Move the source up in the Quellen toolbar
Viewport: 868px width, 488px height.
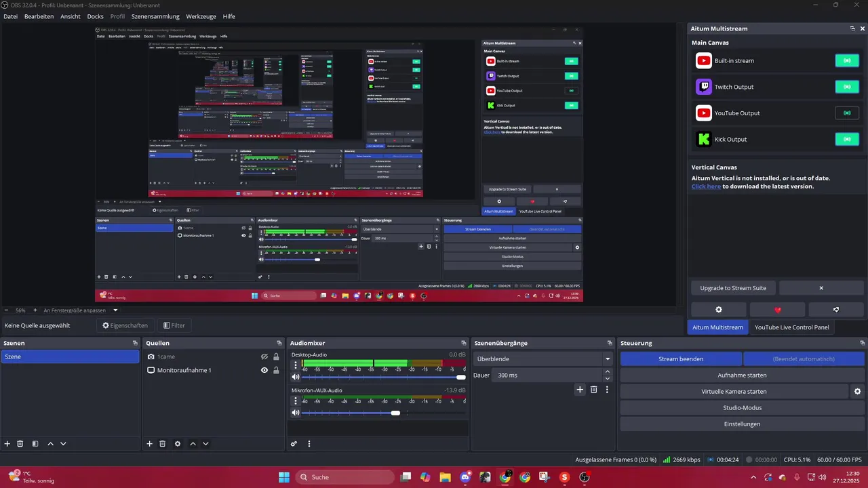pos(193,444)
